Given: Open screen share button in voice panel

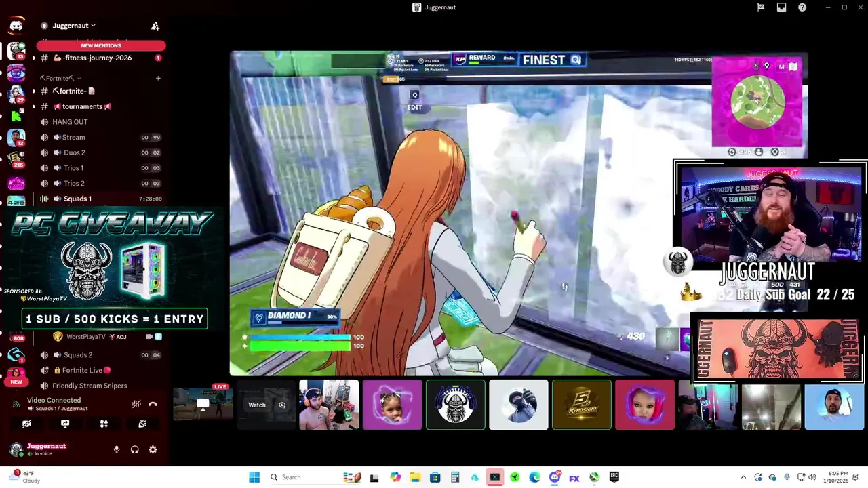Looking at the screenshot, I should [x=65, y=424].
